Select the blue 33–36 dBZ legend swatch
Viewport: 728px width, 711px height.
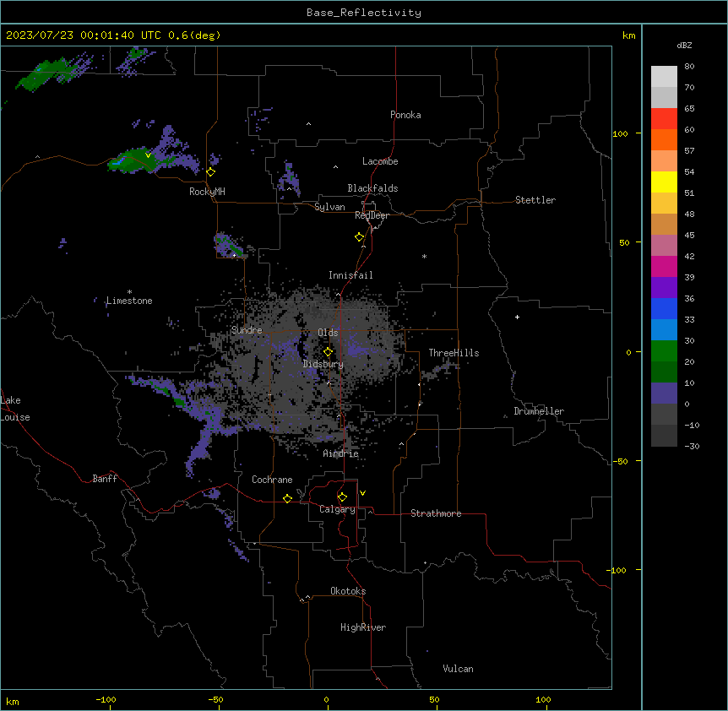click(664, 308)
